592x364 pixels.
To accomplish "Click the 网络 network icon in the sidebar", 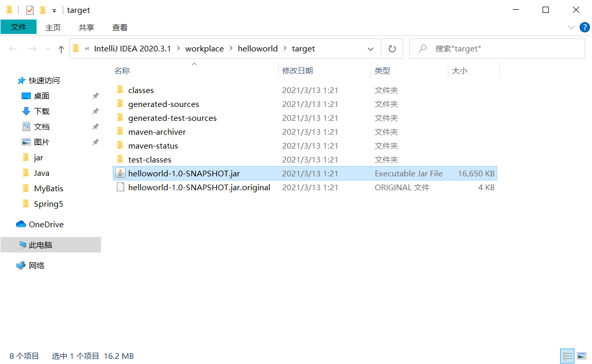I will pyautogui.click(x=21, y=265).
